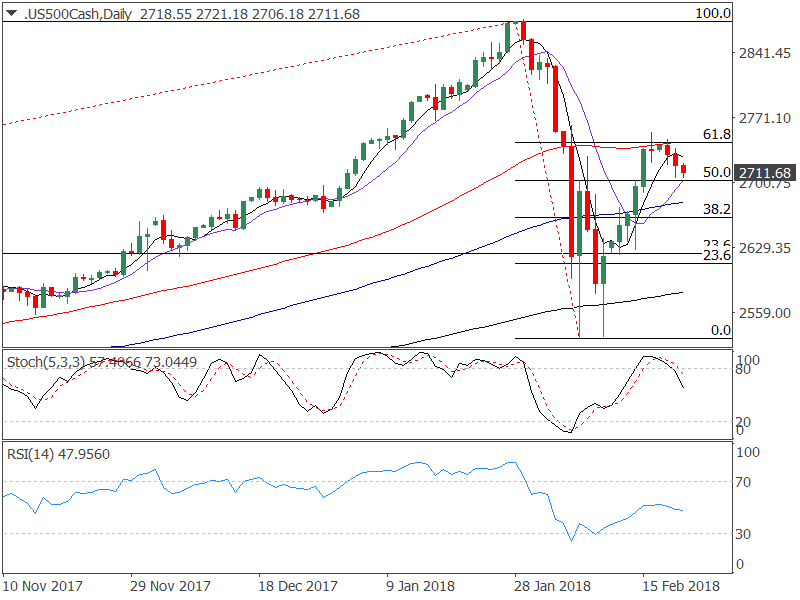Click the 23.6 Fibonacci level label

point(716,255)
